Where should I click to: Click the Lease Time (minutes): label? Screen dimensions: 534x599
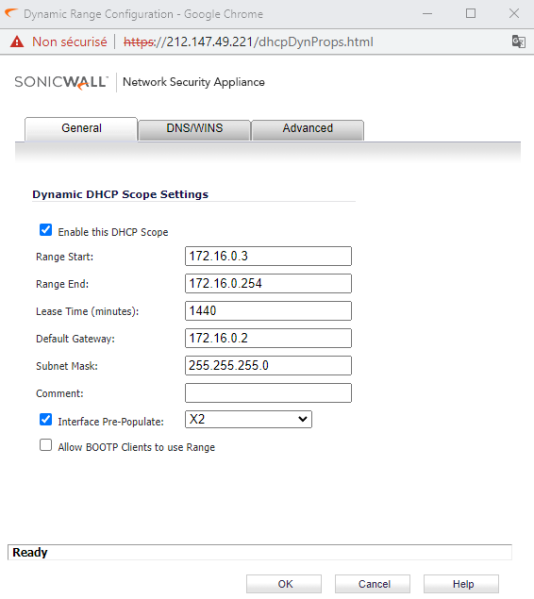point(87,312)
